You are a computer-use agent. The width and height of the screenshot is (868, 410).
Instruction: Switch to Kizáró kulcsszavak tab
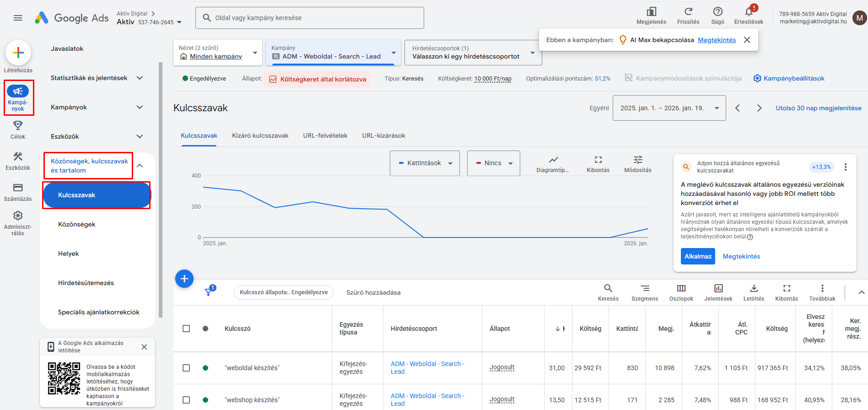point(260,135)
